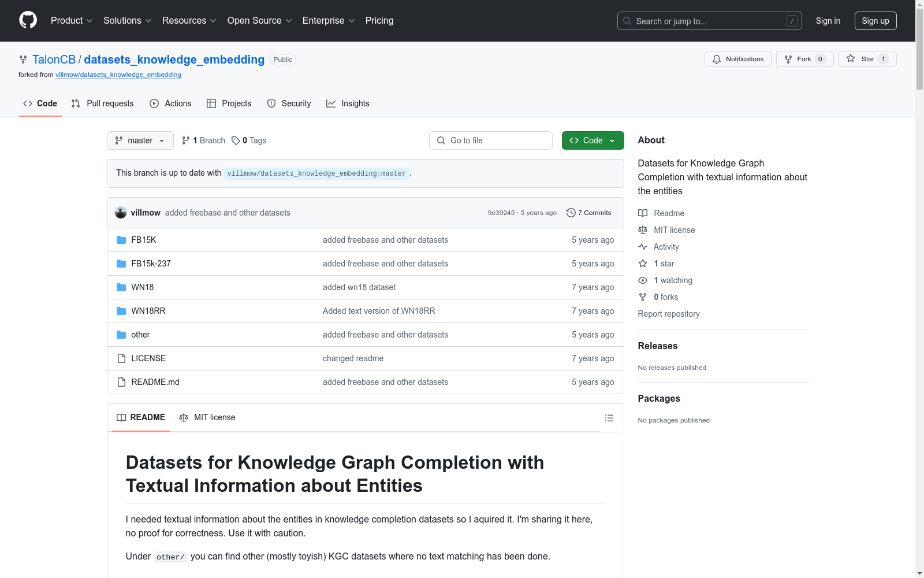Open the datasets_knowledge_embedding repository link
The height and width of the screenshot is (578, 924).
(174, 60)
